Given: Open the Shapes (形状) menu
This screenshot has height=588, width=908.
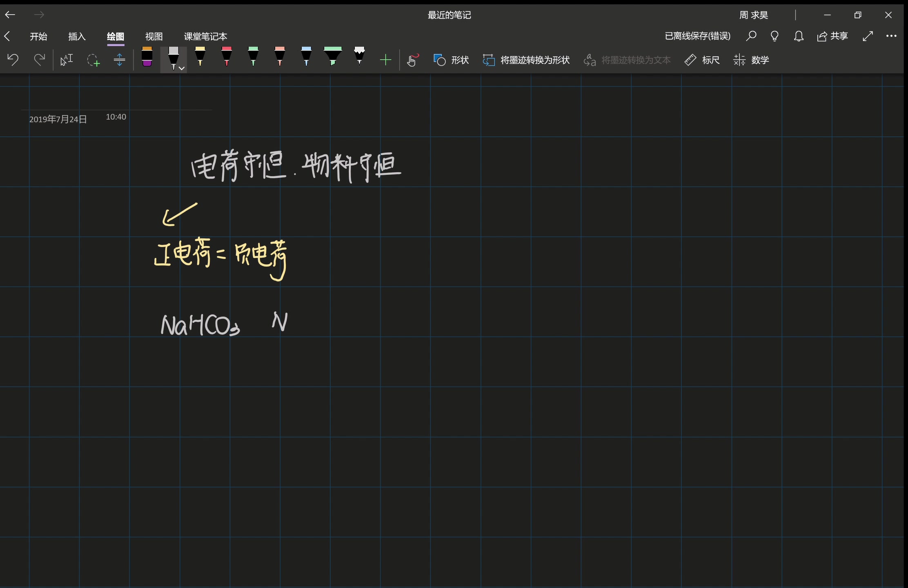Looking at the screenshot, I should coord(451,60).
